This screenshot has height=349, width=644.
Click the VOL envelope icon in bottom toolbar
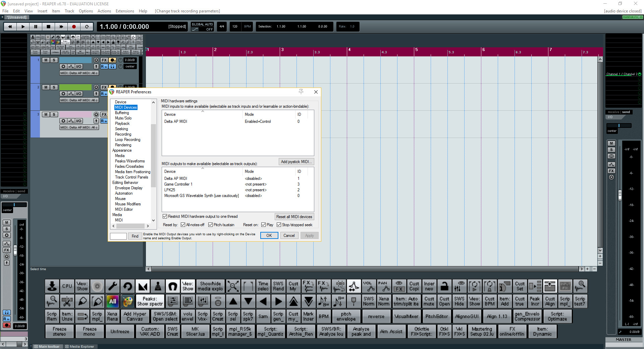pos(369,286)
